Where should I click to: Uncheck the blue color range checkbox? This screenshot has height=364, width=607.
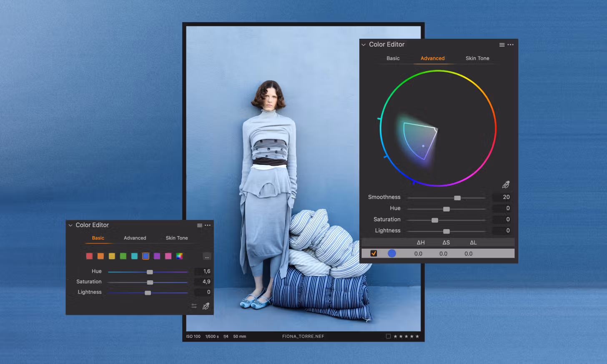coord(374,253)
